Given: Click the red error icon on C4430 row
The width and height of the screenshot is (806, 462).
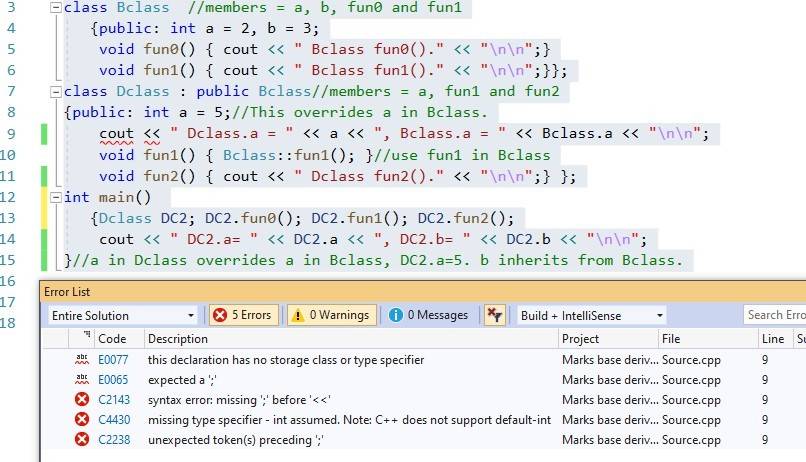Looking at the screenshot, I should (82, 419).
